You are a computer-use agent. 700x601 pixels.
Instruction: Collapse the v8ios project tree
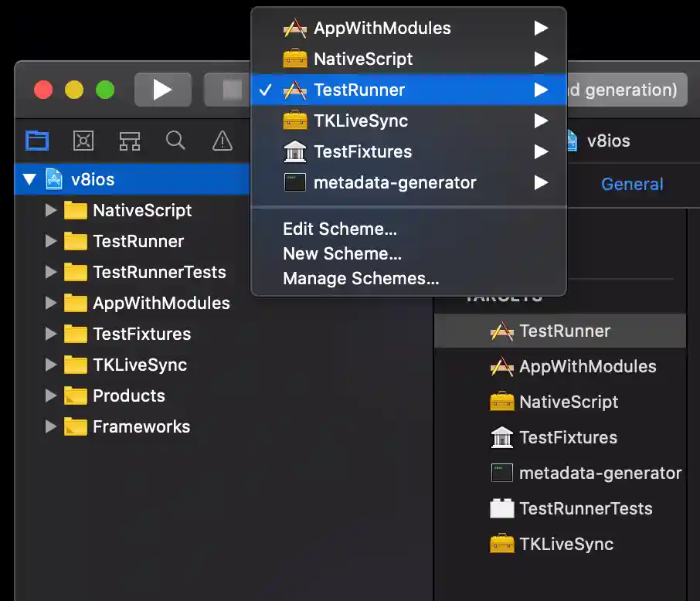29,178
